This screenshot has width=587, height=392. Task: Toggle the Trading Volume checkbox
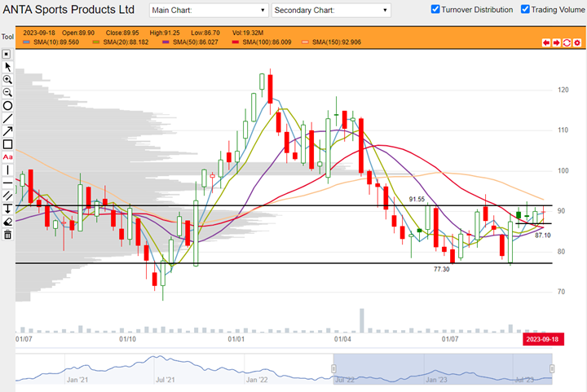pos(525,9)
